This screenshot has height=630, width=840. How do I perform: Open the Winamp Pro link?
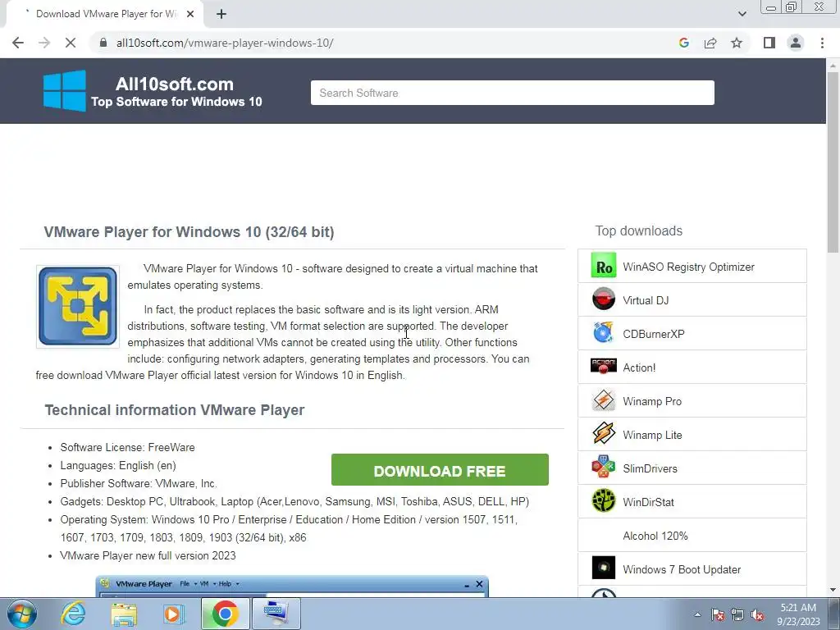[652, 401]
